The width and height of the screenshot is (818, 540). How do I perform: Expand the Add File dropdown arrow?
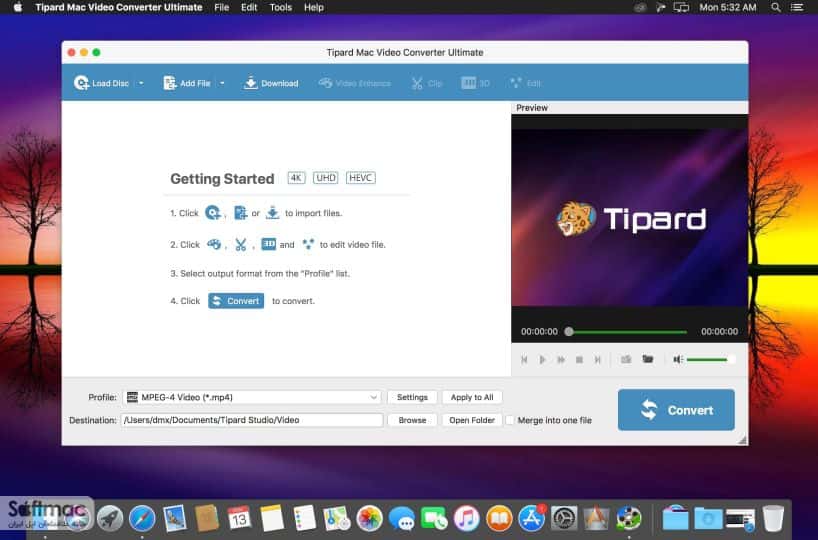click(222, 83)
